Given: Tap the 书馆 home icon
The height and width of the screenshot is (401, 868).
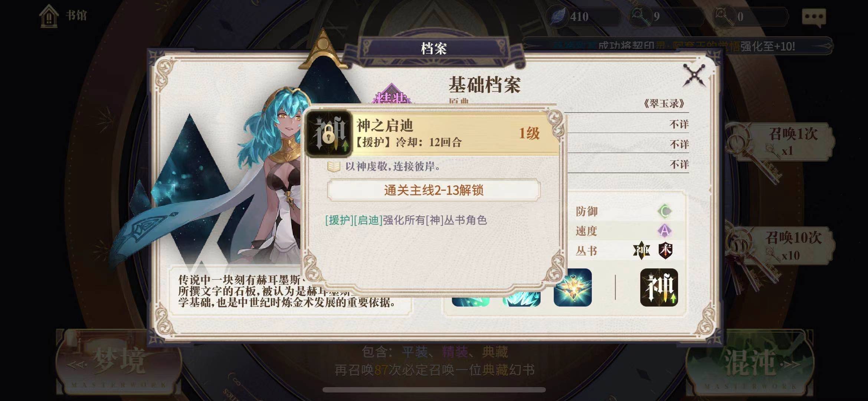Looking at the screenshot, I should click(49, 16).
